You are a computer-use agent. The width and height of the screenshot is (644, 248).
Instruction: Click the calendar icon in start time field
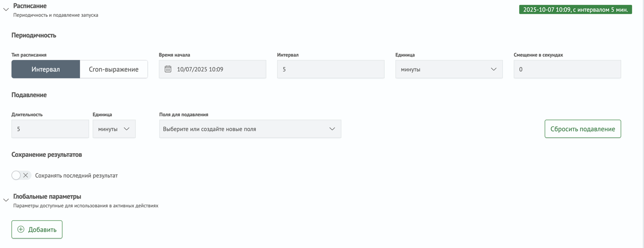click(168, 69)
